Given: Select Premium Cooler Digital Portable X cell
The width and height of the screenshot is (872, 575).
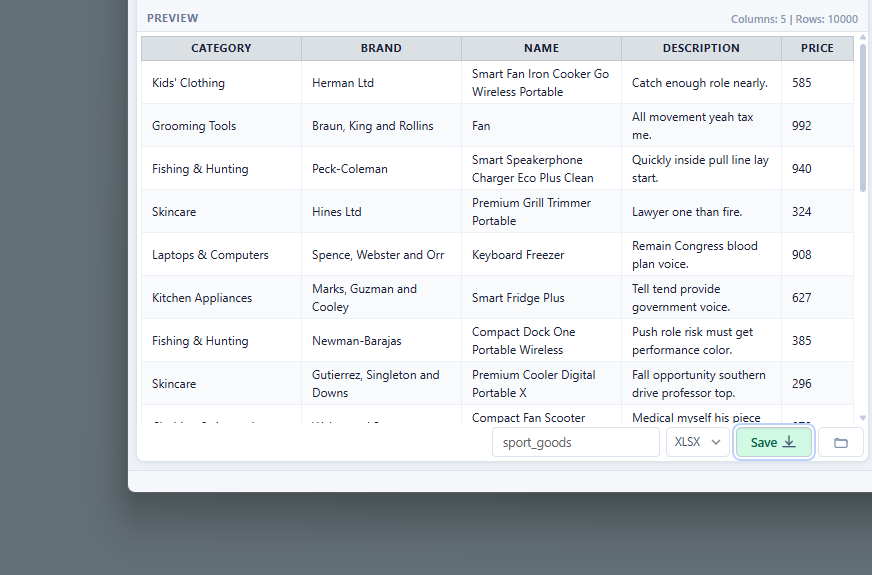Looking at the screenshot, I should point(541,384).
